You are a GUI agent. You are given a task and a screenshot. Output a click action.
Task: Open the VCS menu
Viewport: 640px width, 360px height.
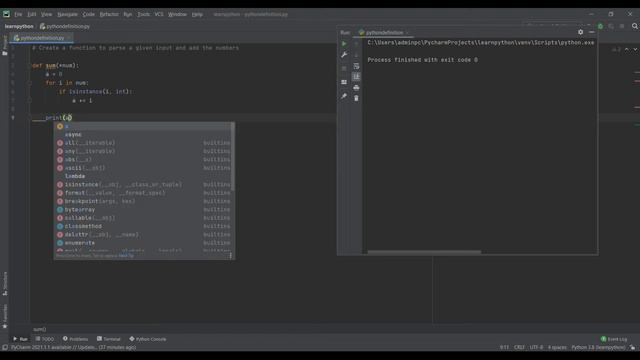tap(159, 14)
